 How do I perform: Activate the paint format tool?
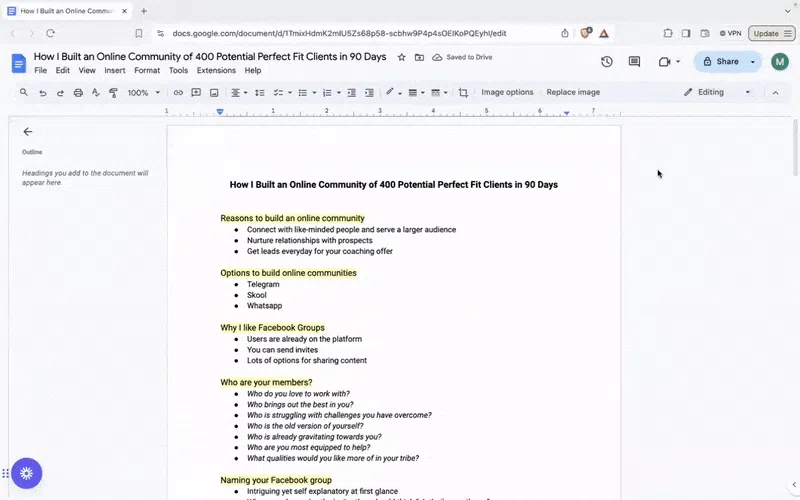(113, 93)
